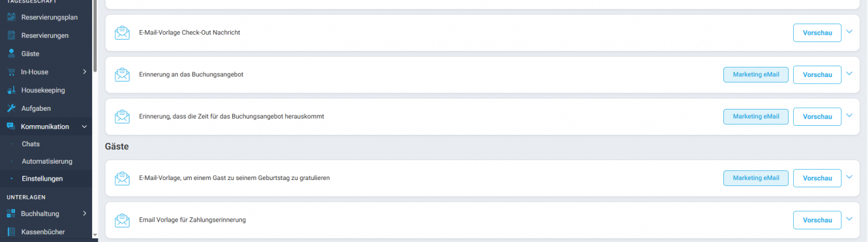
Task: Select Einstellungen in the sidebar
Action: 42,179
